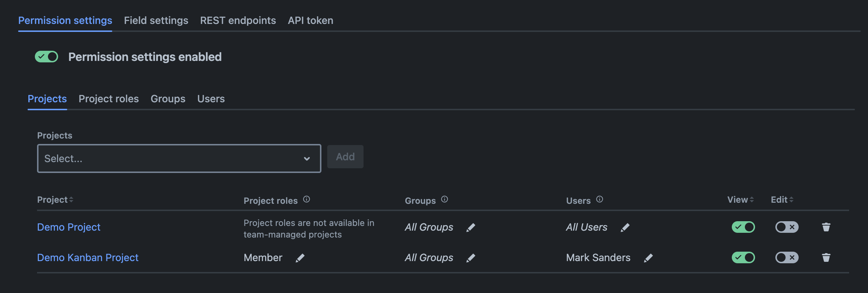Edit Member project role for Kanban project
The width and height of the screenshot is (868, 293).
[x=300, y=258]
